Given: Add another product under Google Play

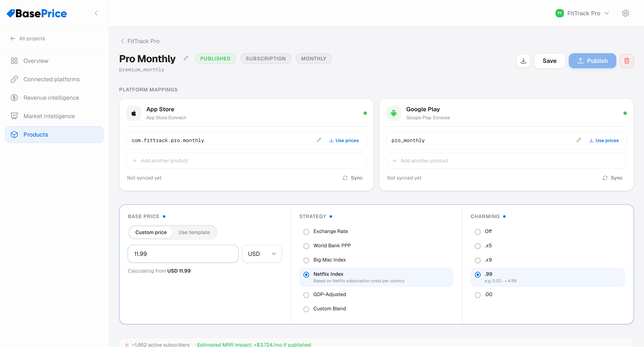Looking at the screenshot, I should point(506,161).
